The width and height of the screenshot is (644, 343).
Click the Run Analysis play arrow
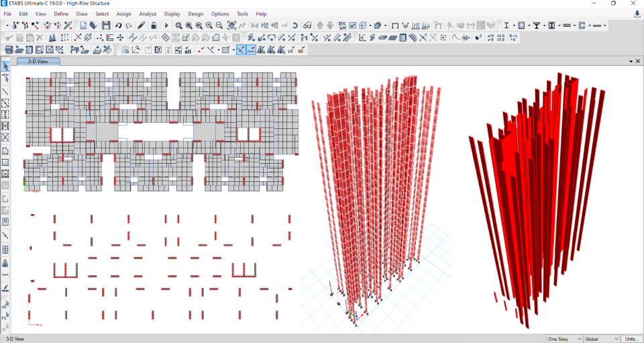pos(166,26)
